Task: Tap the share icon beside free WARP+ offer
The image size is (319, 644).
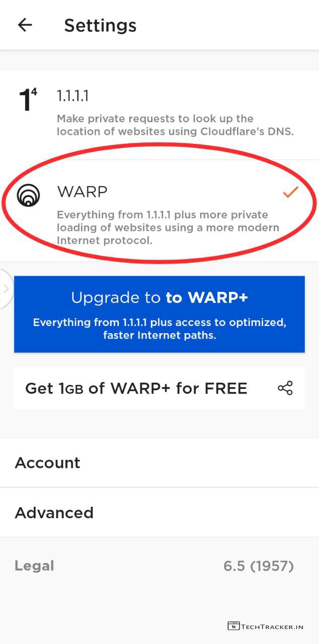Action: (285, 388)
